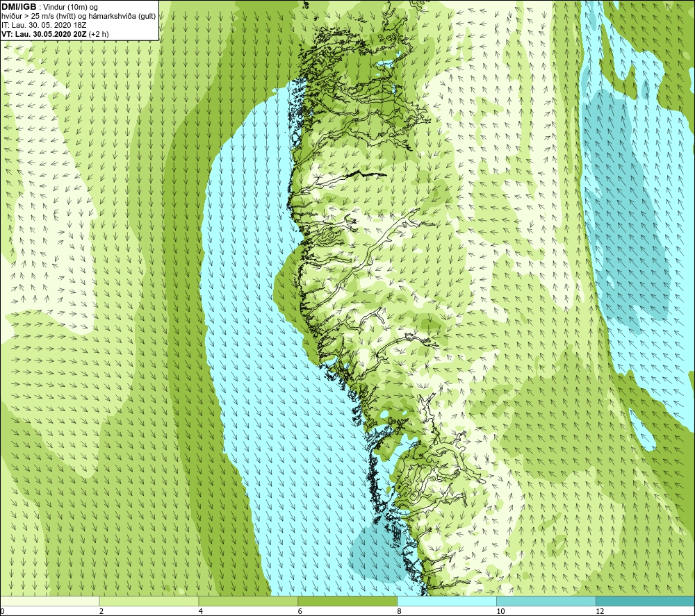This screenshot has width=695, height=616.
Task: Click the scale label 2
Action: 101,612
